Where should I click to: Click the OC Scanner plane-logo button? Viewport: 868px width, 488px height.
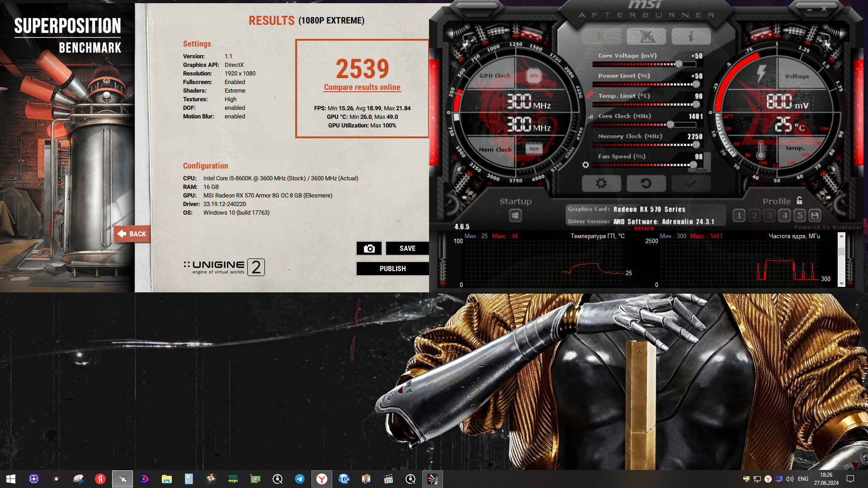pyautogui.click(x=646, y=37)
